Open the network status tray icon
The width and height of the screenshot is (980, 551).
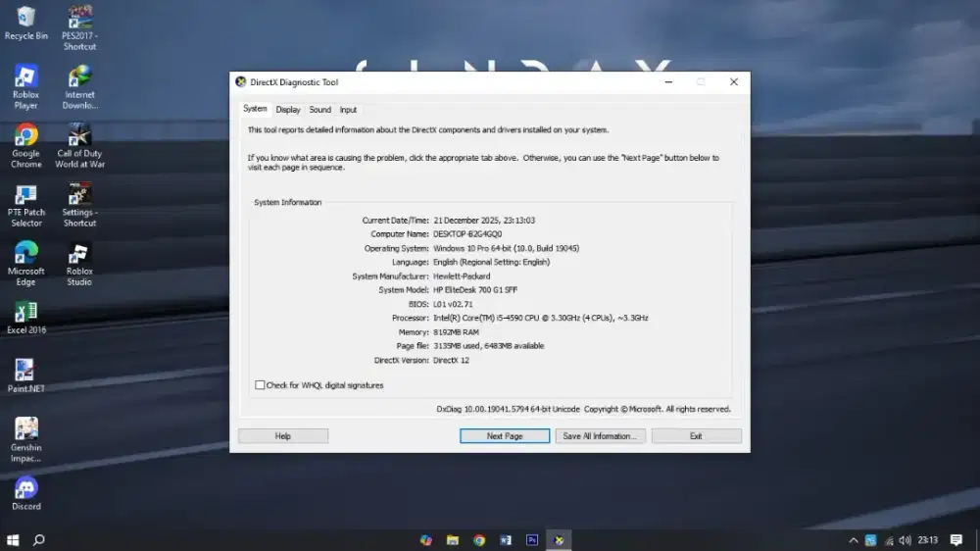pos(889,540)
